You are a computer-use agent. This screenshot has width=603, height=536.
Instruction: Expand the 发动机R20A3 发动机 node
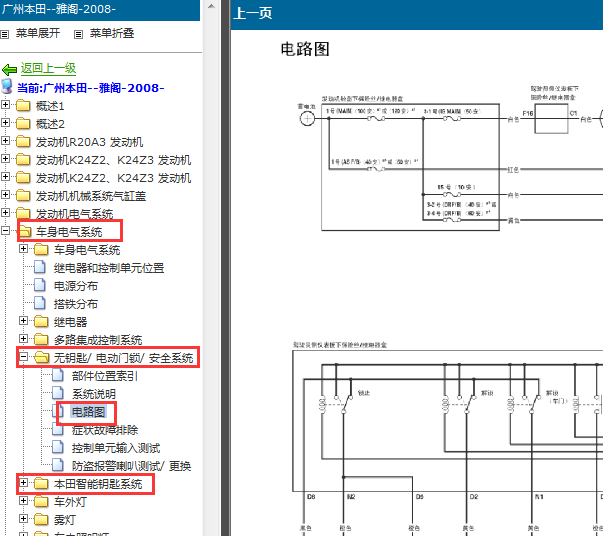5,140
